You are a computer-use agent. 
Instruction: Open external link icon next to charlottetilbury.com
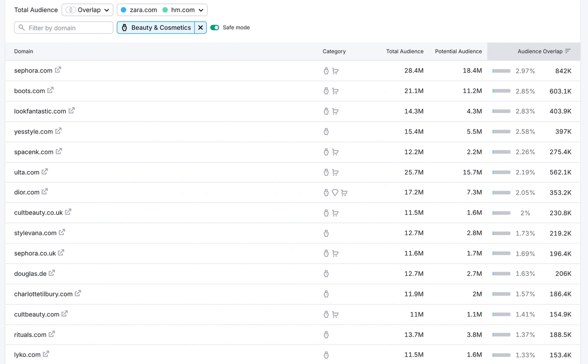click(x=78, y=293)
